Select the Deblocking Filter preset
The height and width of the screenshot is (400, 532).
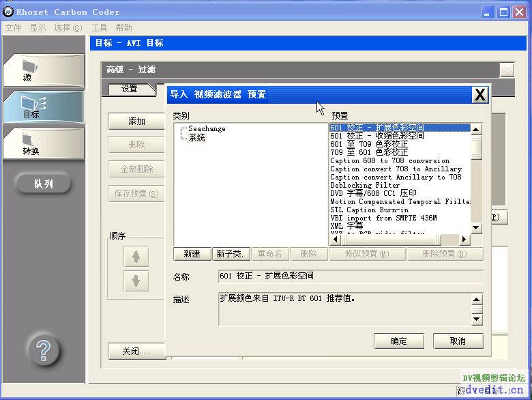click(400, 185)
